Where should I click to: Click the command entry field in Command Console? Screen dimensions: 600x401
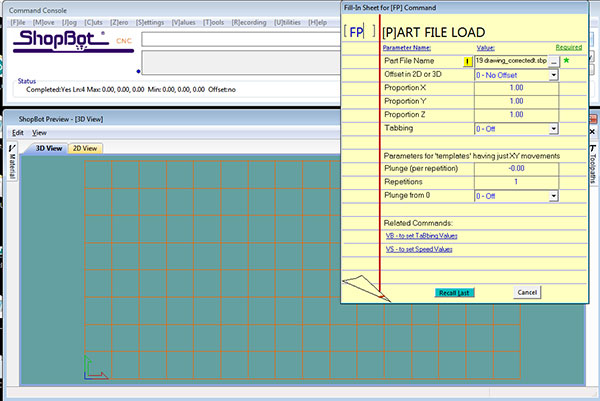[x=241, y=39]
